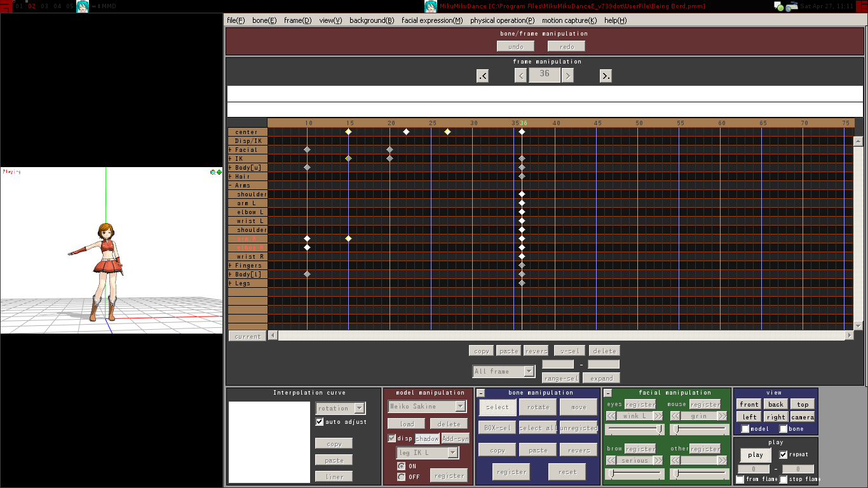Click the previous eyes morph arrow beside wink L
Image resolution: width=868 pixels, height=488 pixels.
coord(611,416)
